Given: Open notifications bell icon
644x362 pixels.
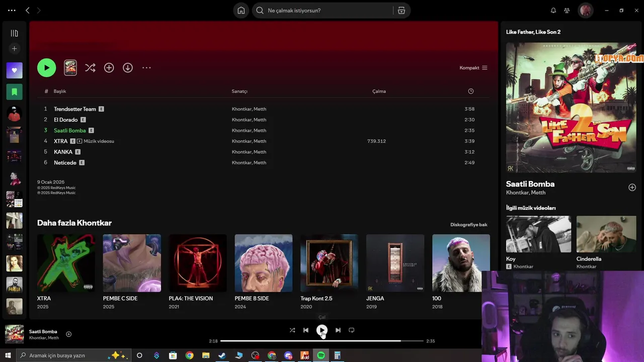Looking at the screenshot, I should pyautogui.click(x=553, y=11).
